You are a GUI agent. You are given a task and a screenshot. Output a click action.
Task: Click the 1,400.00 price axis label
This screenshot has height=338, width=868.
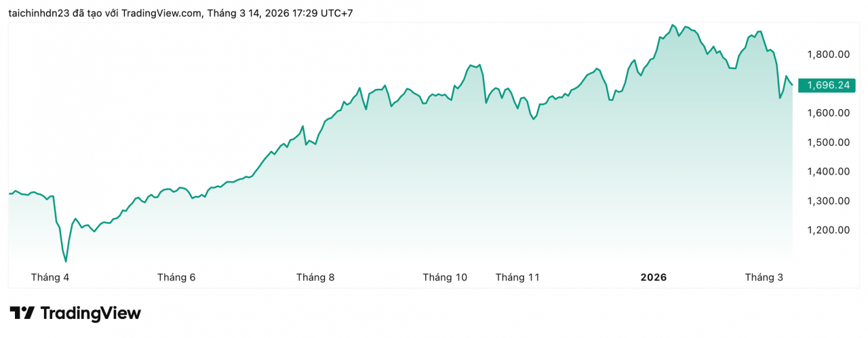[x=829, y=172]
